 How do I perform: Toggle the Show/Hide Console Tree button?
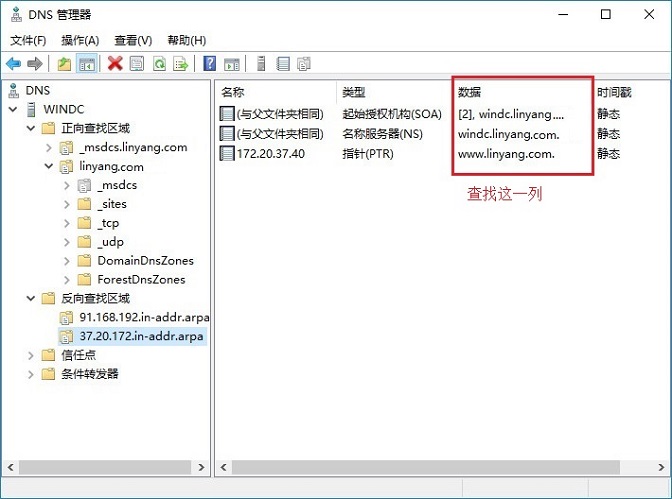pyautogui.click(x=87, y=64)
